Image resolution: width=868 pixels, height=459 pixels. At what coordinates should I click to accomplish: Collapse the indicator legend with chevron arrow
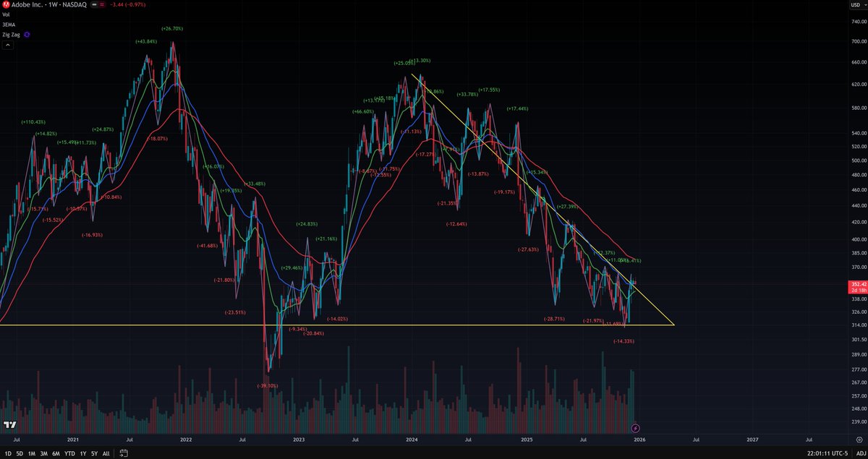(8, 45)
